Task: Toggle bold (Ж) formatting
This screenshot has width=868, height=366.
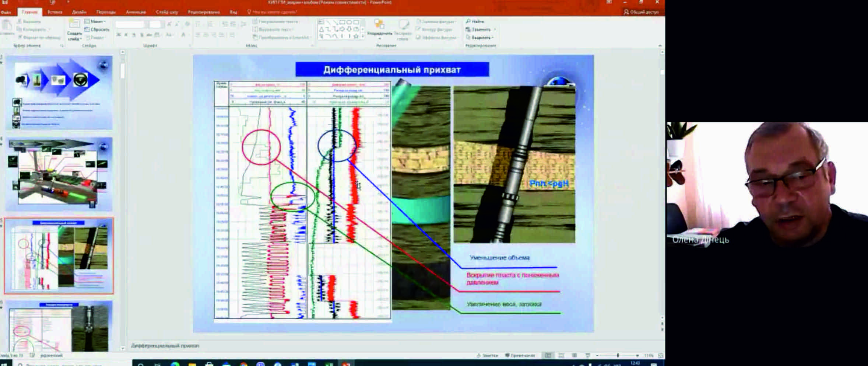Action: click(x=119, y=35)
